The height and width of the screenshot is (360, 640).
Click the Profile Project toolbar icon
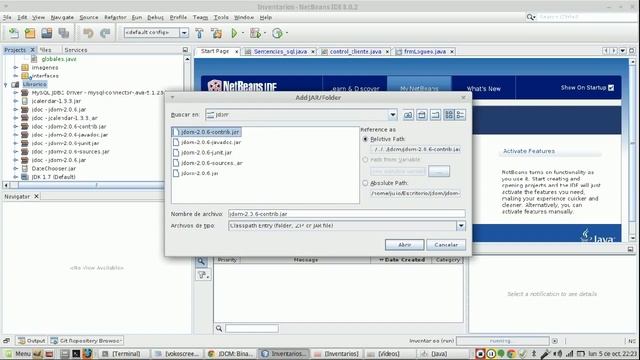pyautogui.click(x=277, y=33)
